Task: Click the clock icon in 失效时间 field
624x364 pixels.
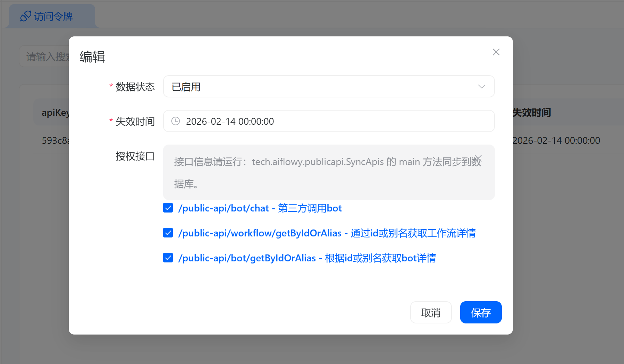Action: 176,121
